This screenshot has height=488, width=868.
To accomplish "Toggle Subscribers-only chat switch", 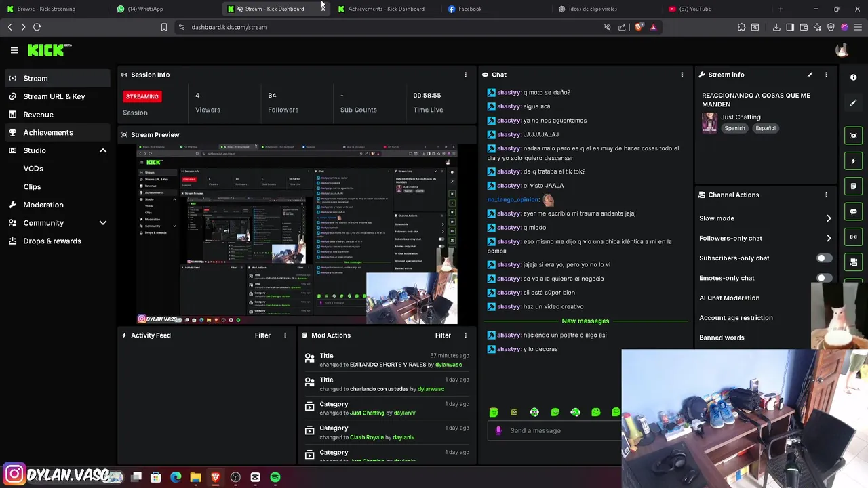I will pyautogui.click(x=824, y=258).
